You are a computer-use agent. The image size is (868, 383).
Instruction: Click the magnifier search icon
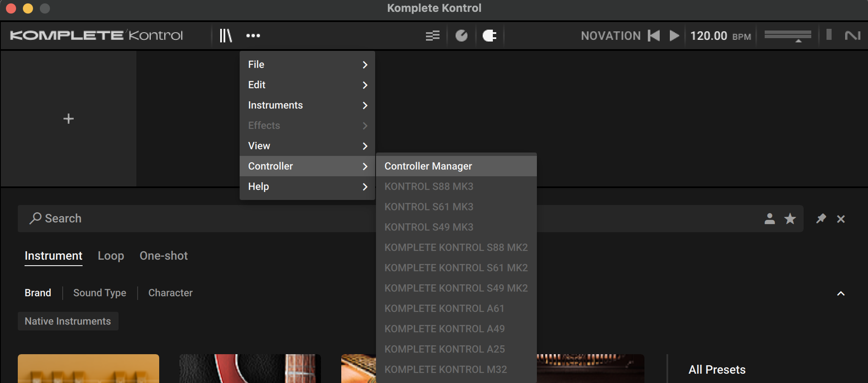(35, 218)
